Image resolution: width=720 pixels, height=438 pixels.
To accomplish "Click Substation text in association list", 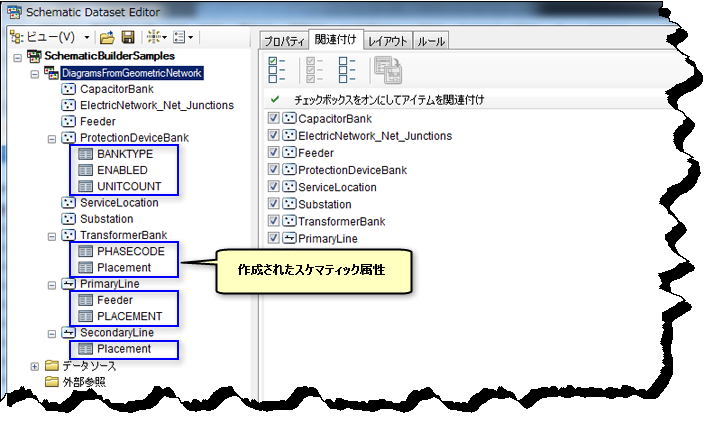I will click(325, 204).
